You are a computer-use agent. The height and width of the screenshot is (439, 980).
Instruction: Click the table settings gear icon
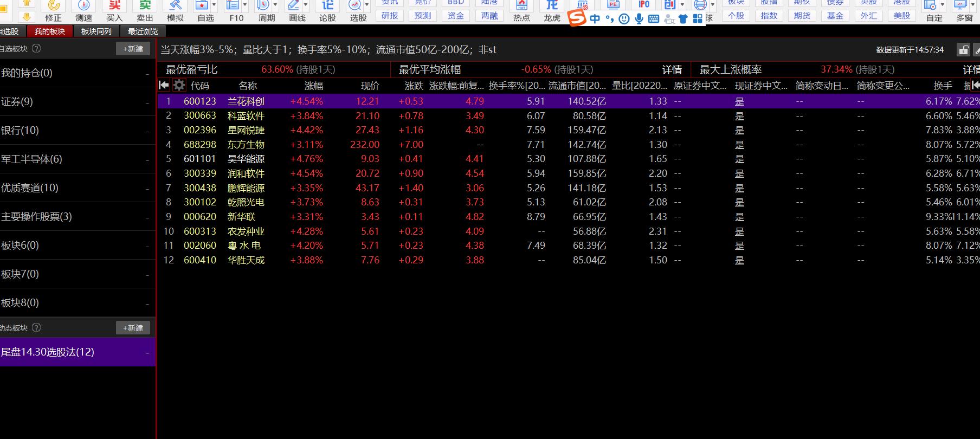[179, 85]
